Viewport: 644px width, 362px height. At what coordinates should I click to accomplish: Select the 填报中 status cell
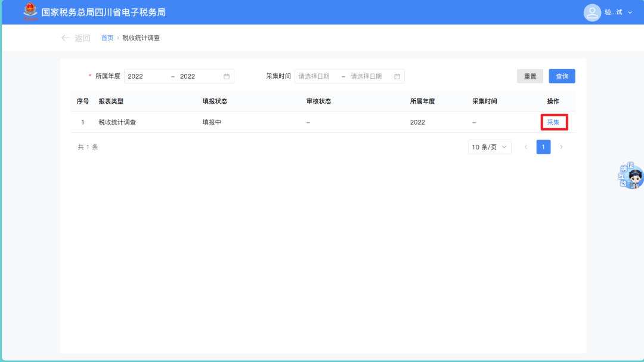tap(212, 122)
